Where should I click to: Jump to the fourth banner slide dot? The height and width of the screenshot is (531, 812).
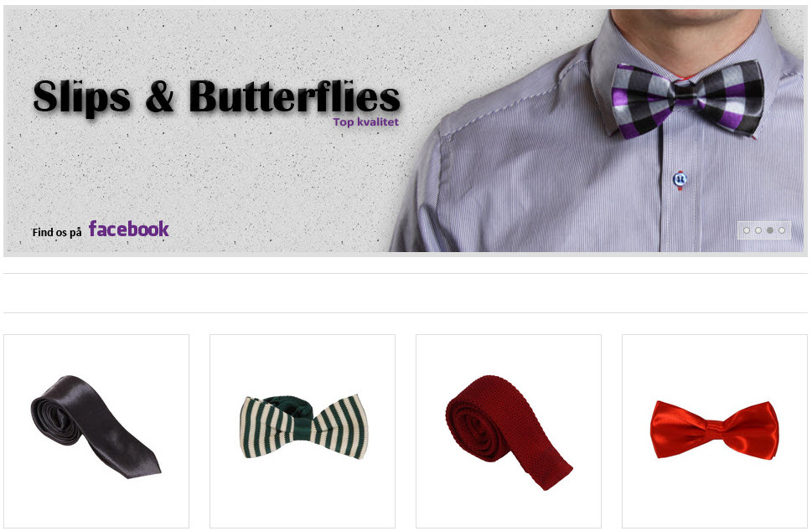click(x=782, y=230)
